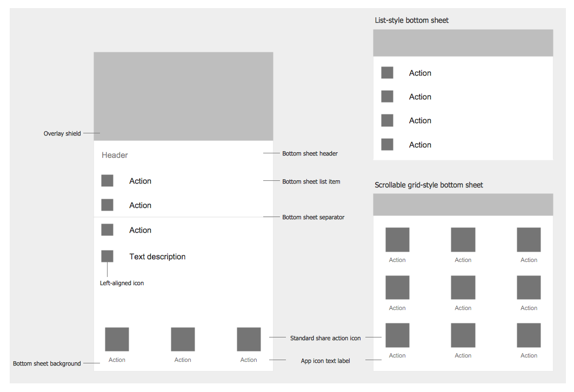Viewport: 574px width, 392px height.
Task: Tap the middle-row first icon in the Scrollable grid sheet
Action: pyautogui.click(x=397, y=287)
